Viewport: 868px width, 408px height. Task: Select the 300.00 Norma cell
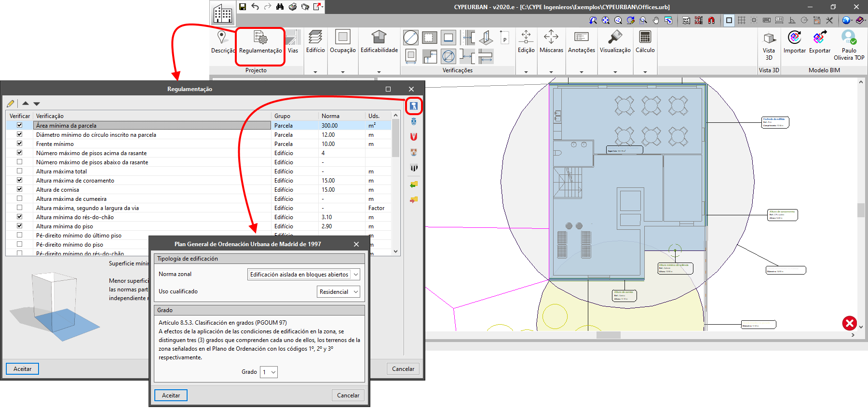342,125
